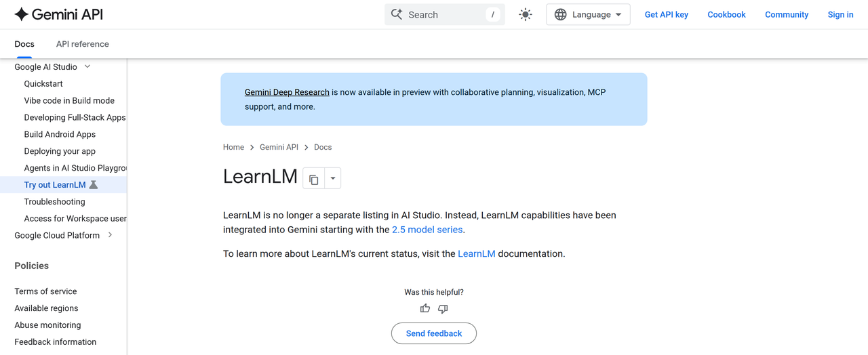Image resolution: width=868 pixels, height=355 pixels.
Task: Open the Language dropdown
Action: tap(588, 14)
